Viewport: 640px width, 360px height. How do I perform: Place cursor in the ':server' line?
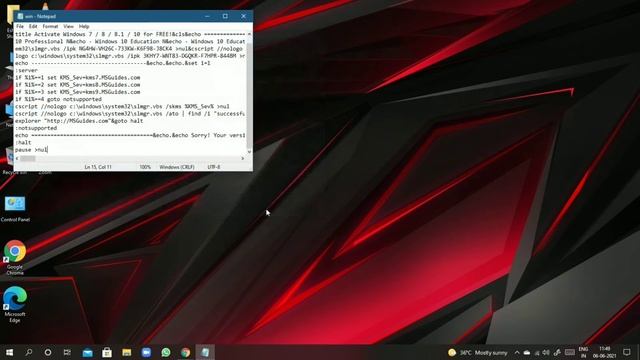27,70
